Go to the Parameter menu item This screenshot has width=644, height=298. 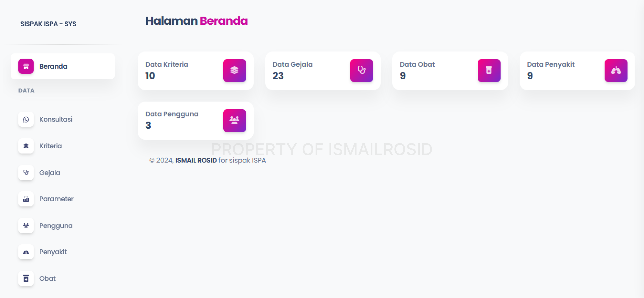click(x=56, y=199)
